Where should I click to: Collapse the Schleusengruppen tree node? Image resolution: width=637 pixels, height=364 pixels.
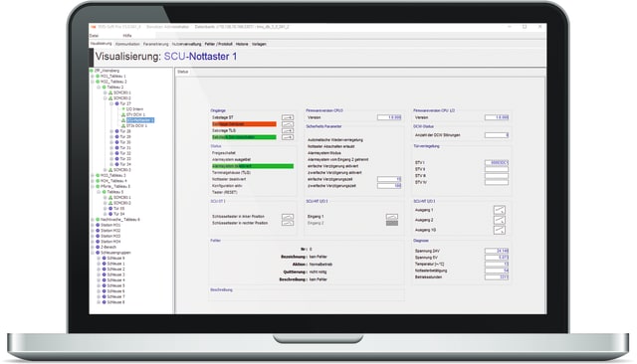point(93,253)
